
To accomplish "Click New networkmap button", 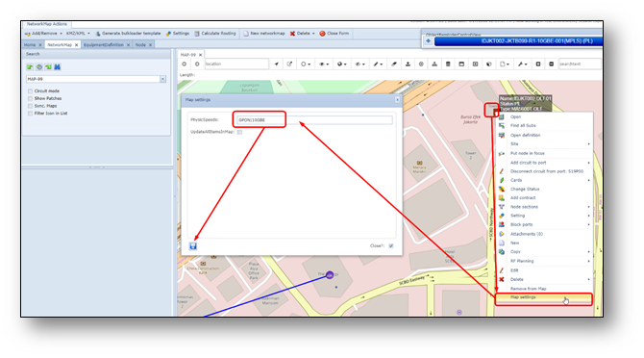I will point(264,34).
